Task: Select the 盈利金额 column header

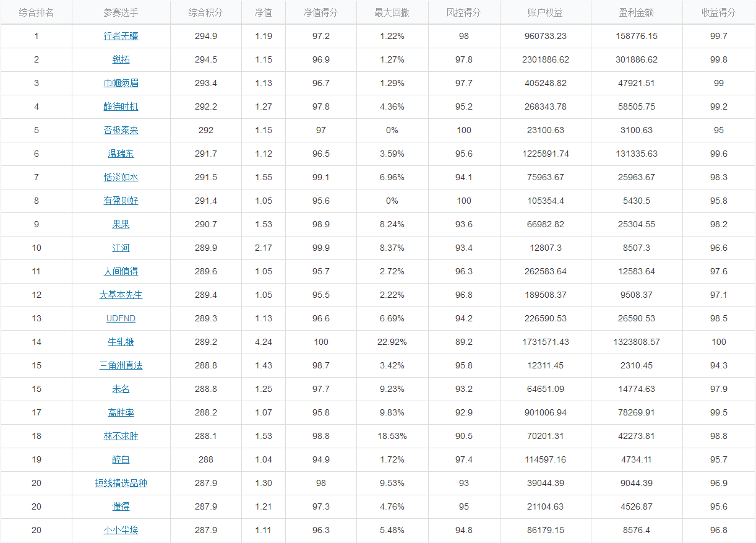Action: click(x=637, y=12)
